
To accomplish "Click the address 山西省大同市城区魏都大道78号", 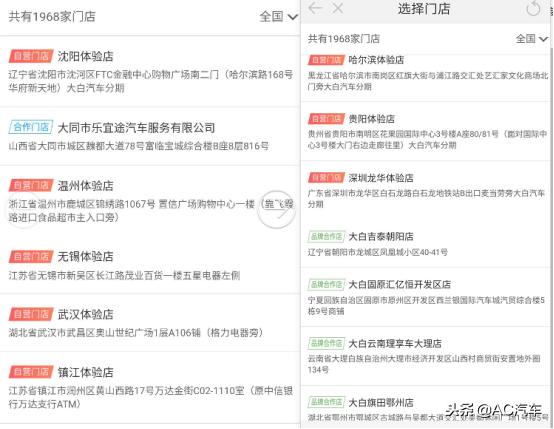I will [138, 146].
